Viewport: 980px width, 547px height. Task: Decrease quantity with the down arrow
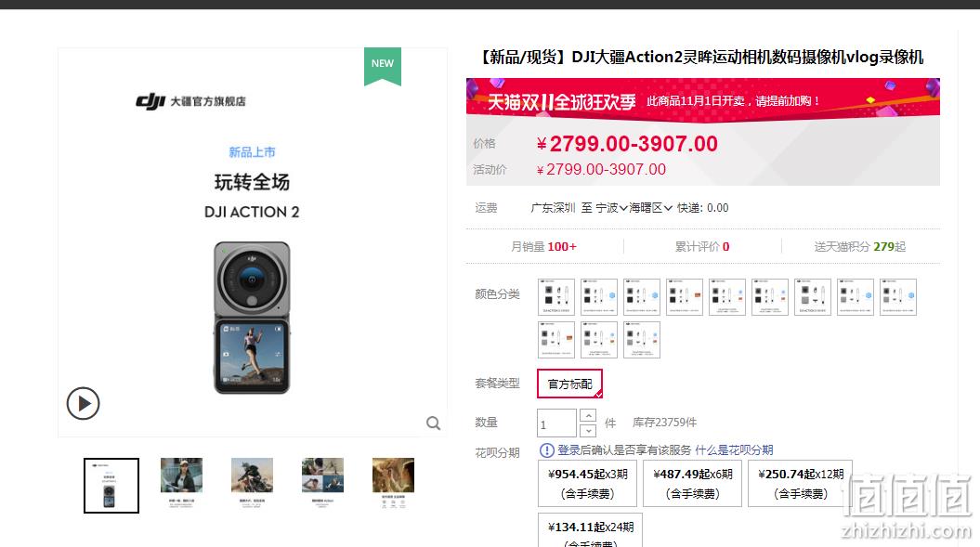[x=588, y=431]
